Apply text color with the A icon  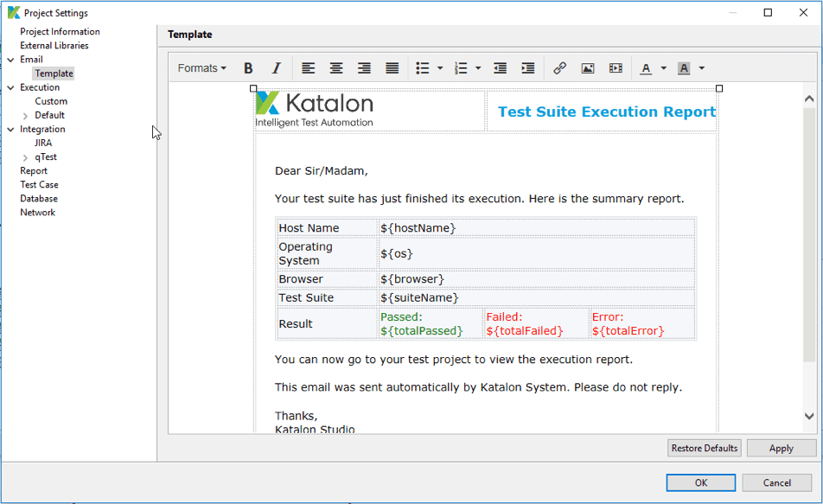click(646, 68)
